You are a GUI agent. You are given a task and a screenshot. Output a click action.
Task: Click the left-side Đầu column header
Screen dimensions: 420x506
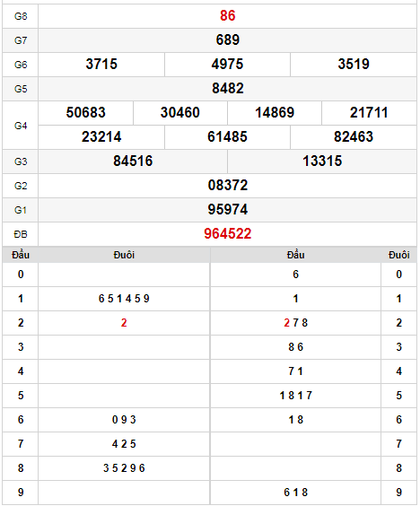click(21, 255)
